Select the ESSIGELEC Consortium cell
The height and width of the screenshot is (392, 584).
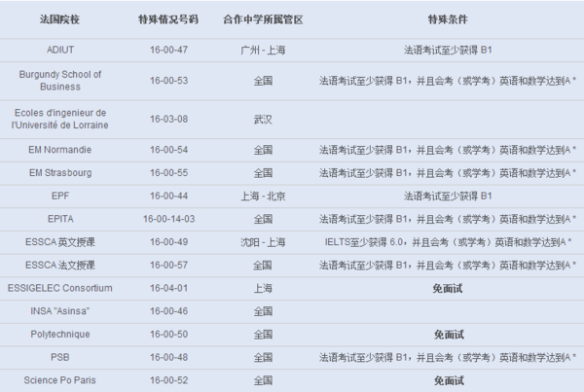coord(60,288)
